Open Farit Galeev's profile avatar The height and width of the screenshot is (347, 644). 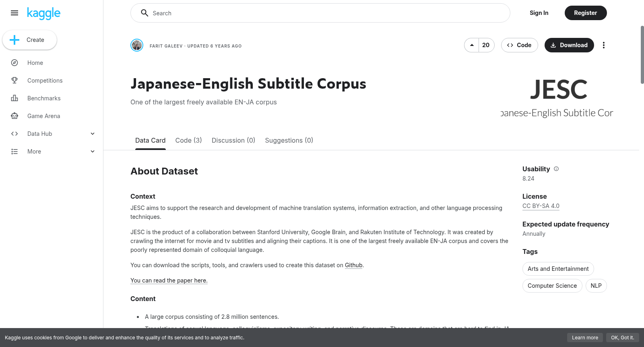click(x=137, y=45)
